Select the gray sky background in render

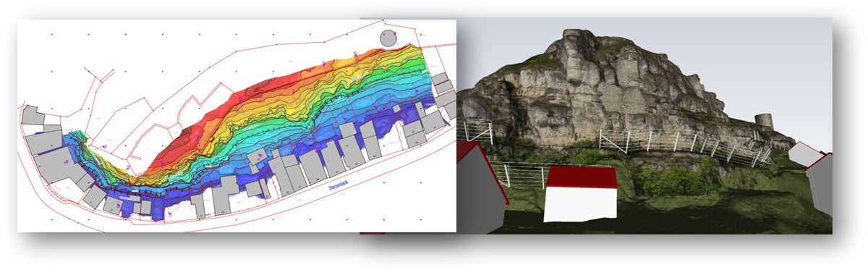pos(759,58)
